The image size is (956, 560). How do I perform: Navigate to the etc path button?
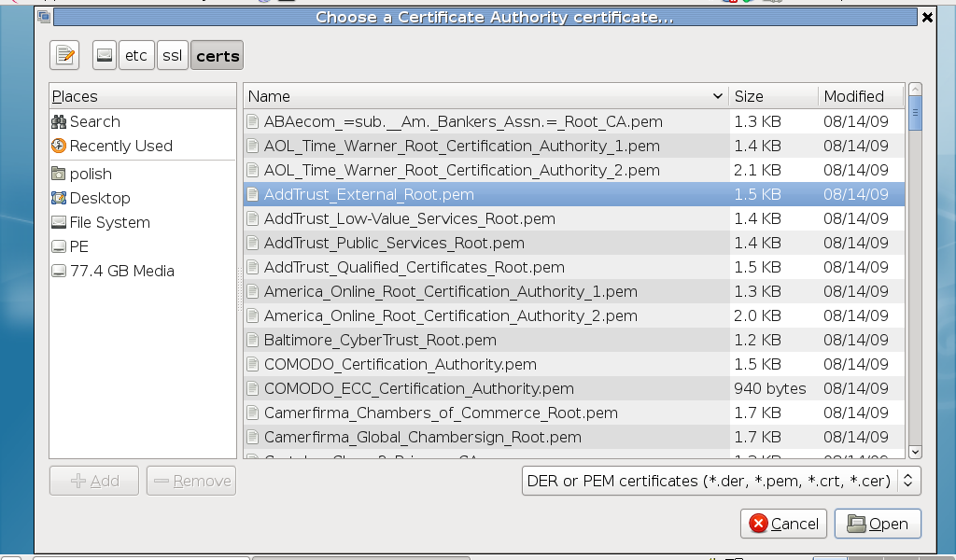click(136, 56)
